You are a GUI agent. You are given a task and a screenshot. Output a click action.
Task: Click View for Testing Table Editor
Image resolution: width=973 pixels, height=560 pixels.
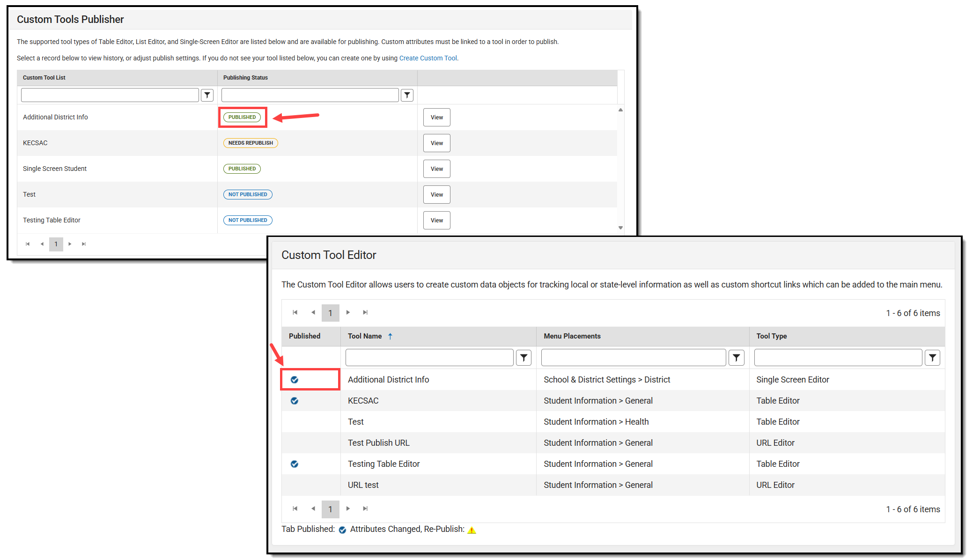(x=436, y=220)
